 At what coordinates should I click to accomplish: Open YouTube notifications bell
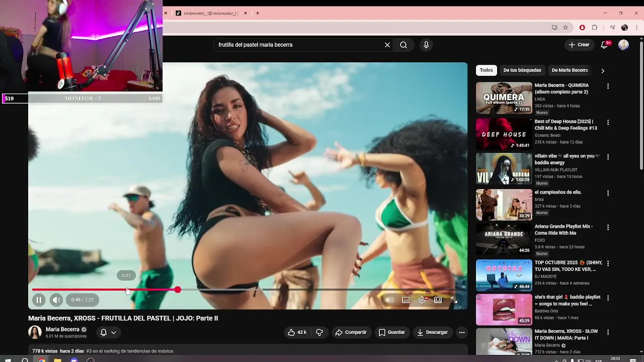tap(605, 45)
